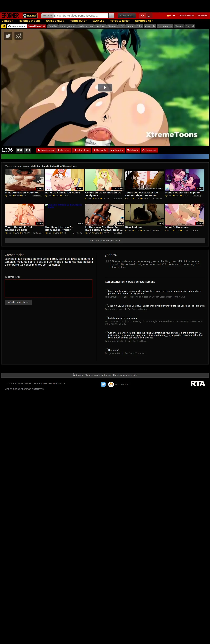The image size is (210, 644).
Task: Open the Hentaihaxxx uploader link
Action: point(38,233)
